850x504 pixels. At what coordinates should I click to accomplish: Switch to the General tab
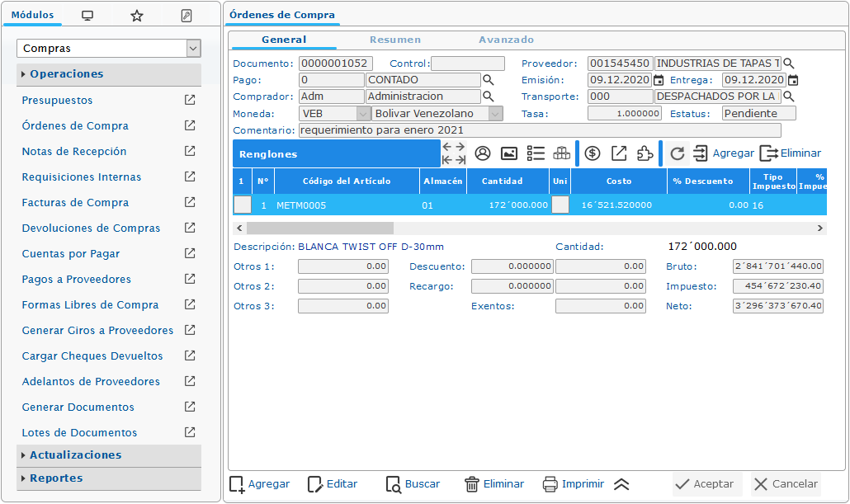point(284,40)
